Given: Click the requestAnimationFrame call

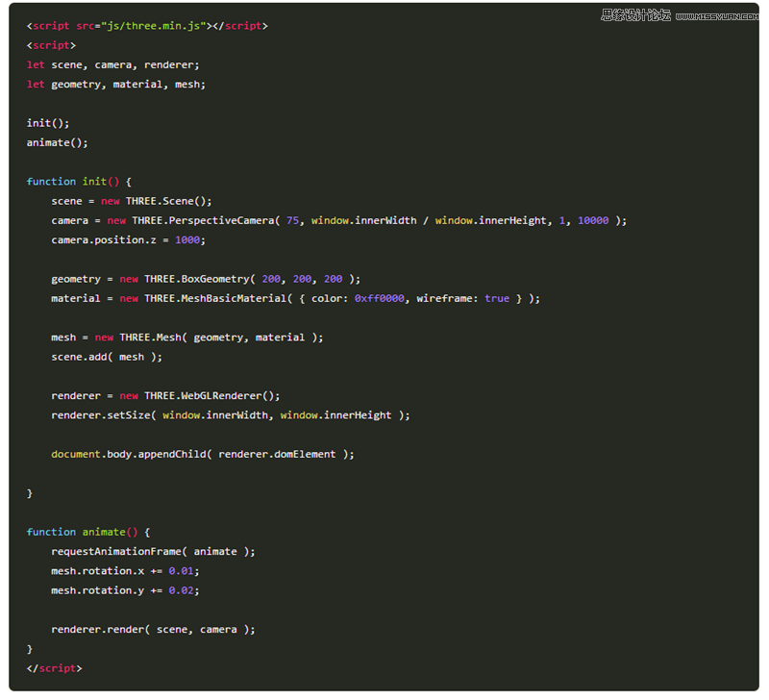Looking at the screenshot, I should pos(119,551).
